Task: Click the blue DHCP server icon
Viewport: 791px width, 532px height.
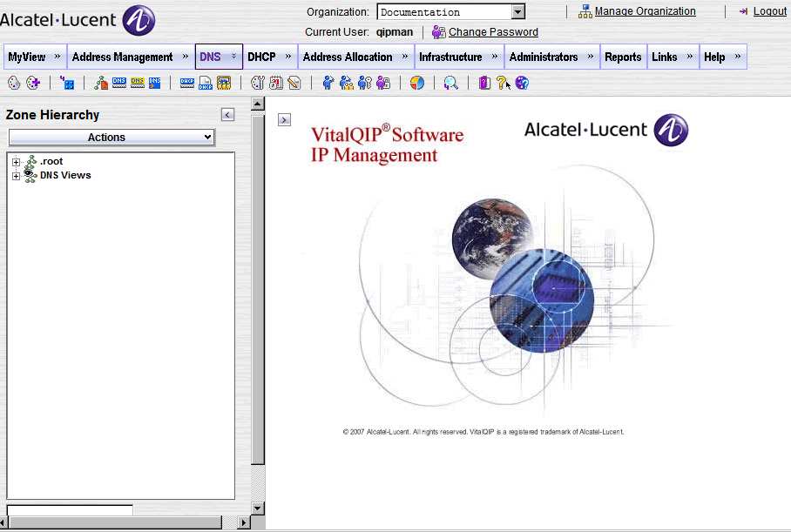Action: (x=187, y=83)
